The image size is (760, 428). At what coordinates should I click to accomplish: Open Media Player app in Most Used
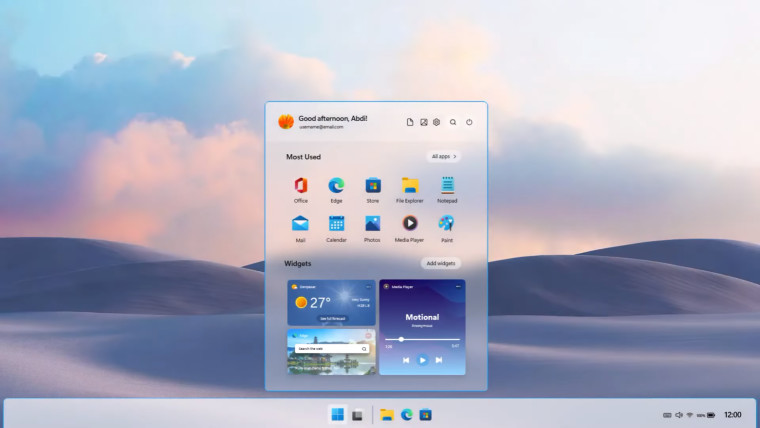click(410, 229)
